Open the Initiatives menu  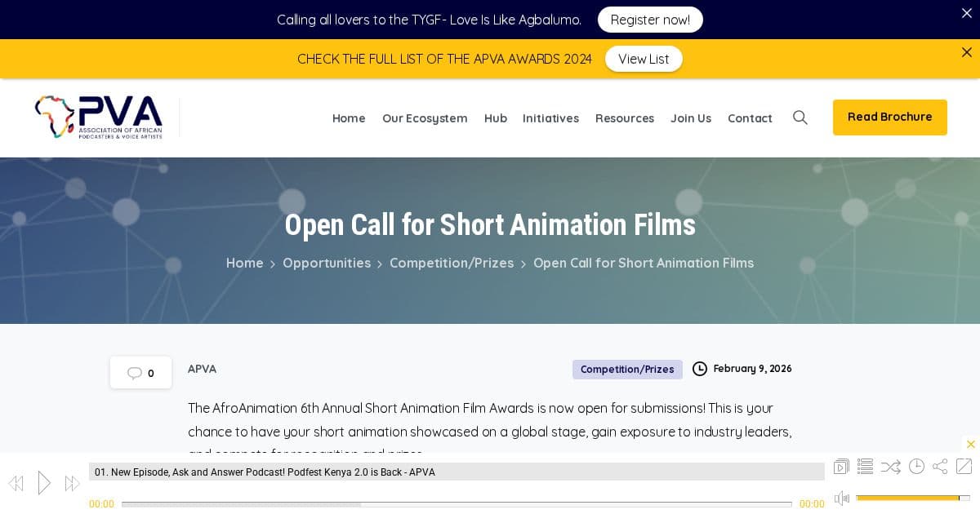pyautogui.click(x=550, y=118)
